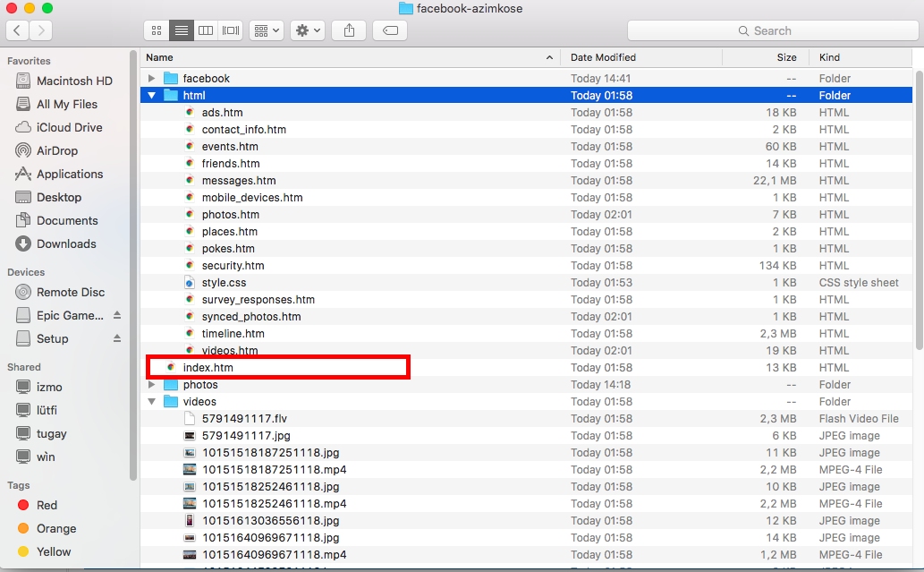
Task: Sort by Size column header
Action: (x=765, y=57)
